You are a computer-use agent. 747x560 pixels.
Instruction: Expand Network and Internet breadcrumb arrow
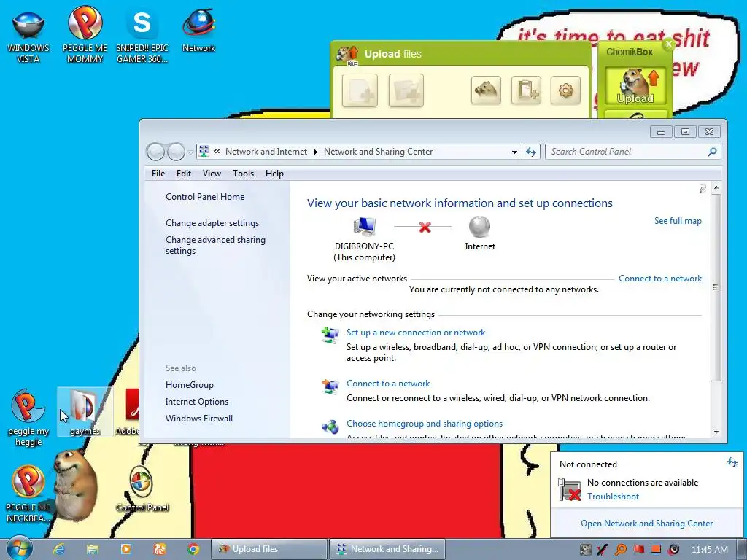pyautogui.click(x=315, y=152)
